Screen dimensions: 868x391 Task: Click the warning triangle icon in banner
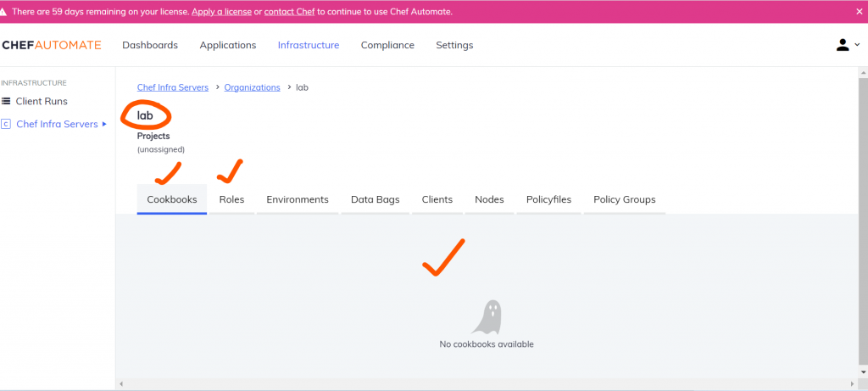click(5, 12)
